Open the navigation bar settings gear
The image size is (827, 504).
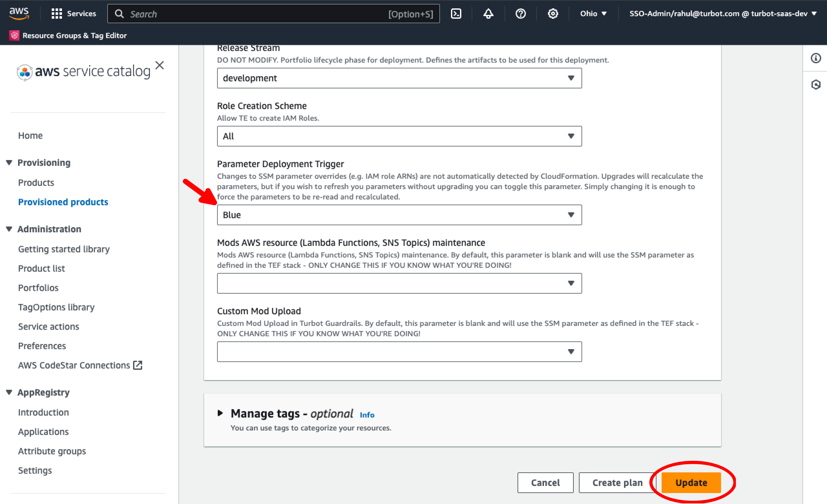552,14
